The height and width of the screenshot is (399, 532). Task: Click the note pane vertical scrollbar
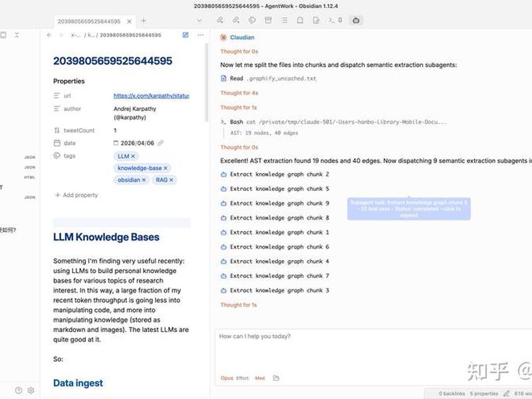click(x=206, y=82)
